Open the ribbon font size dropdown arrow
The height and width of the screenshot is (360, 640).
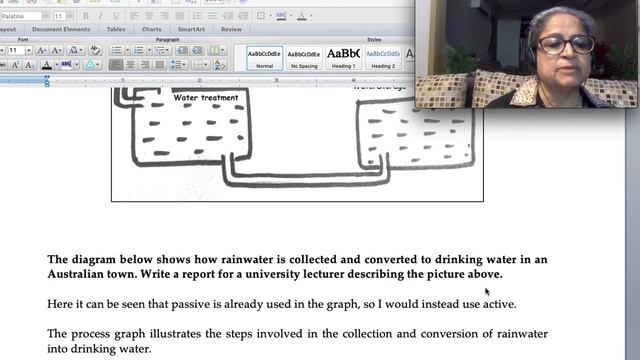[29, 50]
